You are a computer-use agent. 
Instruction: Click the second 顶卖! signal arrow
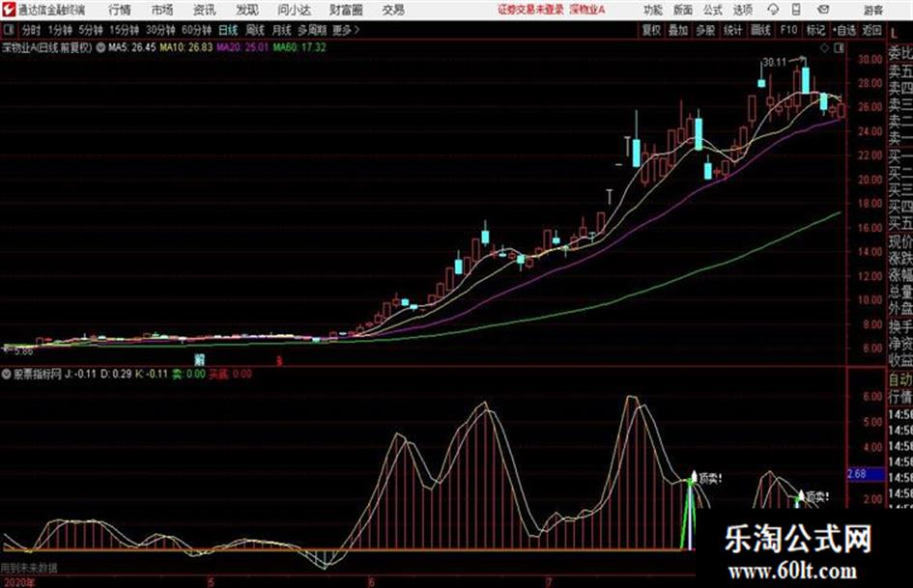801,495
